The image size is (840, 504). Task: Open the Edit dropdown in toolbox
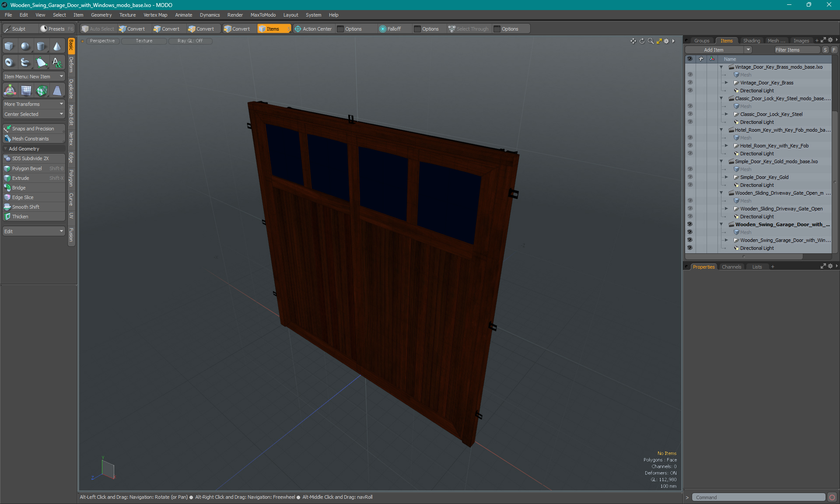click(x=34, y=231)
